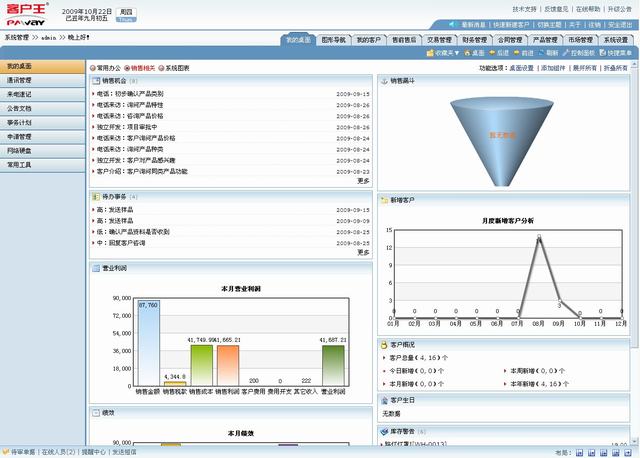Open the 财务管理 tab
This screenshot has width=640, height=458.
(x=474, y=39)
